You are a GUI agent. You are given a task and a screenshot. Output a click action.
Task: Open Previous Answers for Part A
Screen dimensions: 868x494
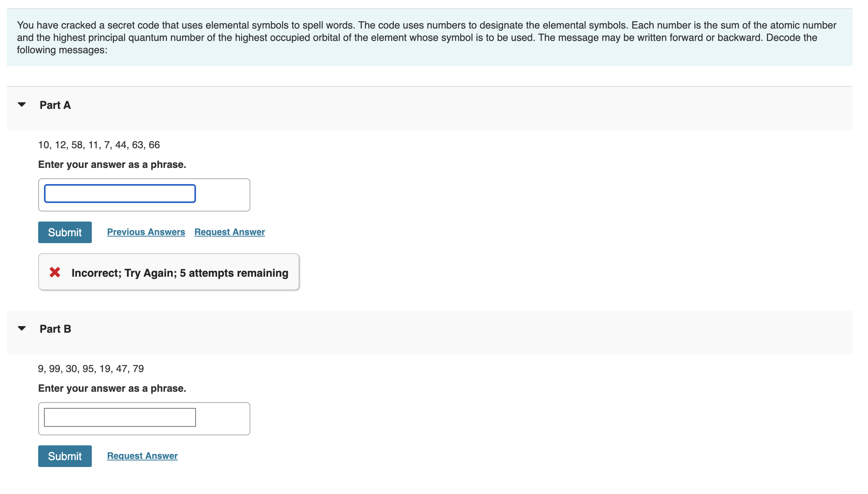coord(146,232)
